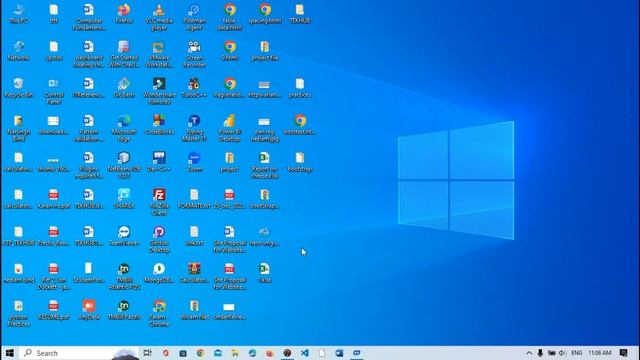Launch the Git Bash shortcut

click(124, 88)
